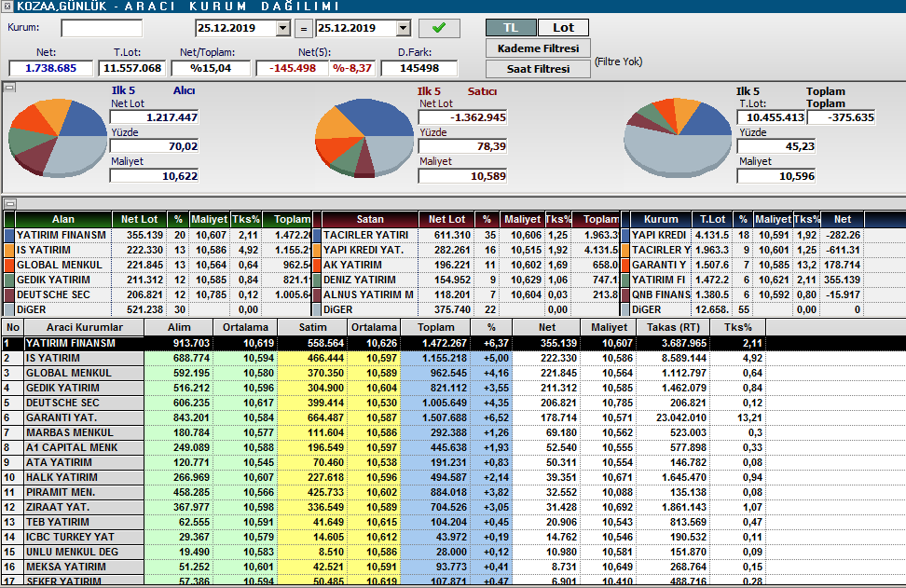This screenshot has height=588, width=906.
Task: Click the ATA YATIRIM row
Action: (453, 462)
